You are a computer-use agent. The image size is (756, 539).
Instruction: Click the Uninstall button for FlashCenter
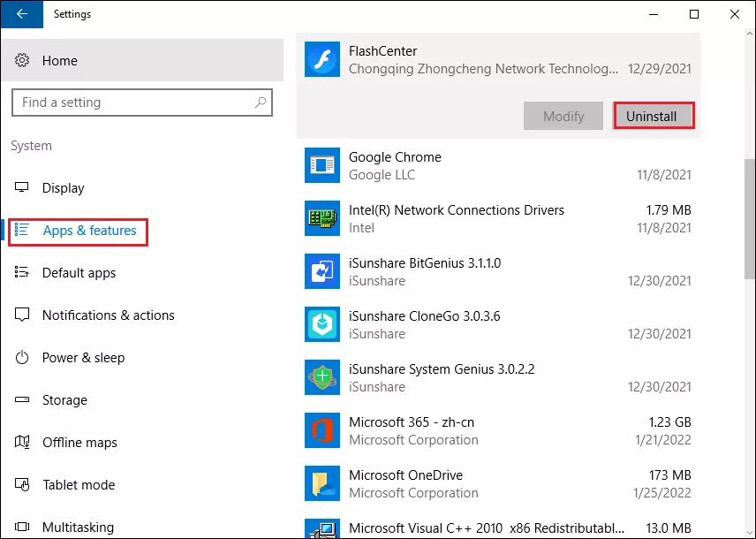(654, 116)
